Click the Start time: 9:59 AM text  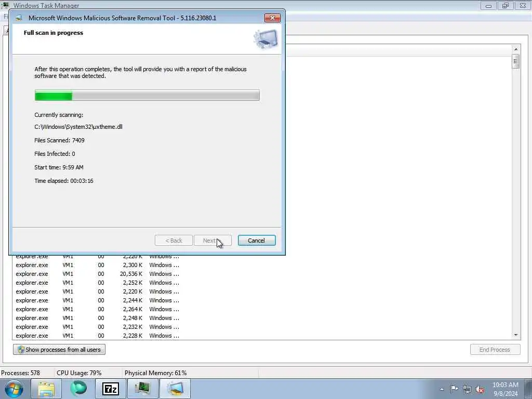click(59, 167)
